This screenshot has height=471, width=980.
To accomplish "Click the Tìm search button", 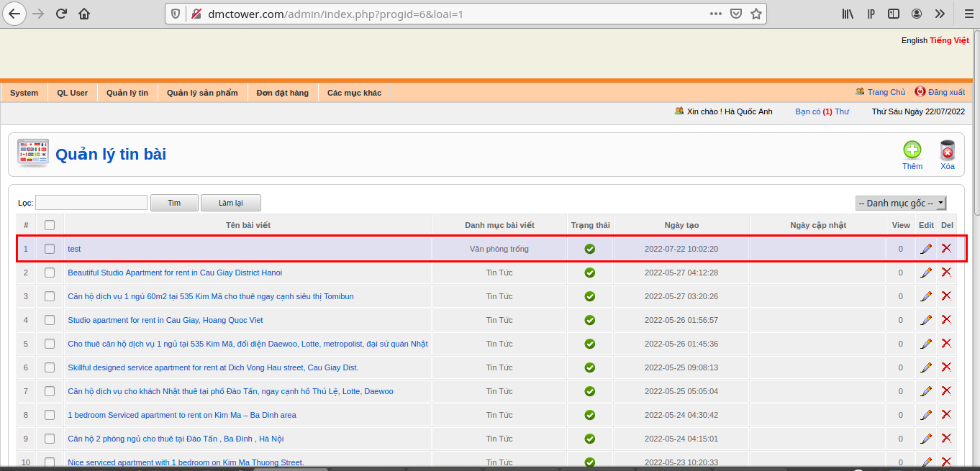I will pyautogui.click(x=174, y=203).
